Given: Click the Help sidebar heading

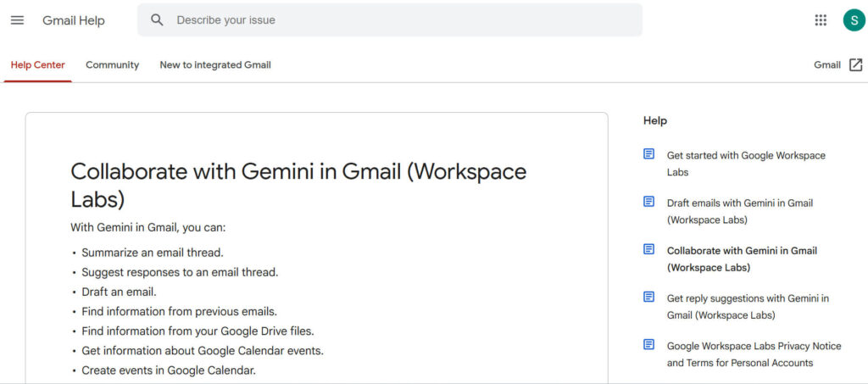Looking at the screenshot, I should pos(655,120).
